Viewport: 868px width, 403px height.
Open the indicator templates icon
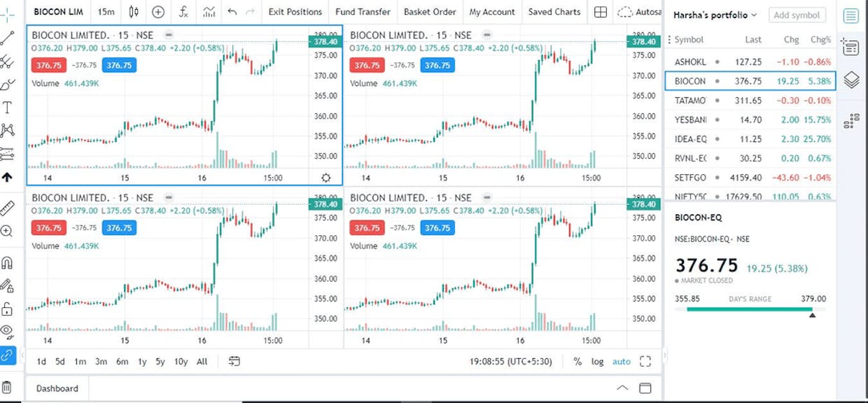(209, 12)
